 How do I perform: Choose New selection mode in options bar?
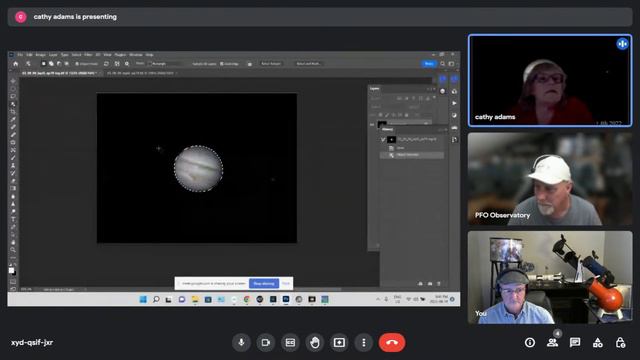pyautogui.click(x=44, y=64)
